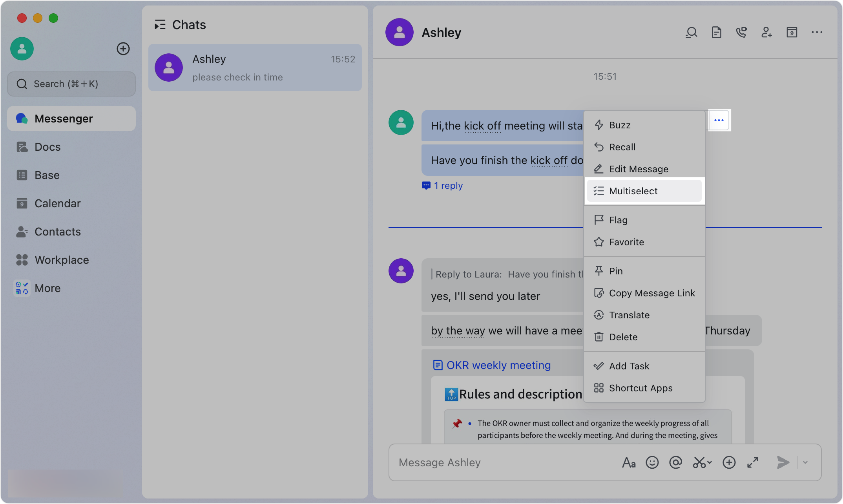Start a new chat with the plus button
The height and width of the screenshot is (504, 843).
(123, 49)
